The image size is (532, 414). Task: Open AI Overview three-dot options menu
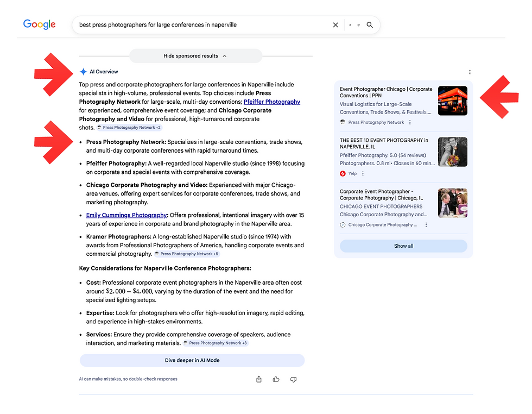(x=470, y=72)
